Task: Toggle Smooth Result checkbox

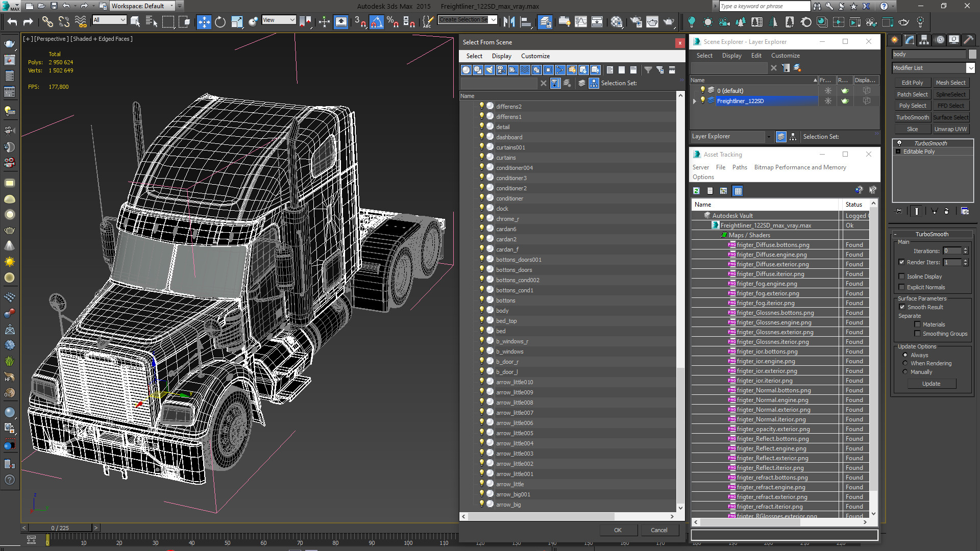Action: [x=902, y=307]
